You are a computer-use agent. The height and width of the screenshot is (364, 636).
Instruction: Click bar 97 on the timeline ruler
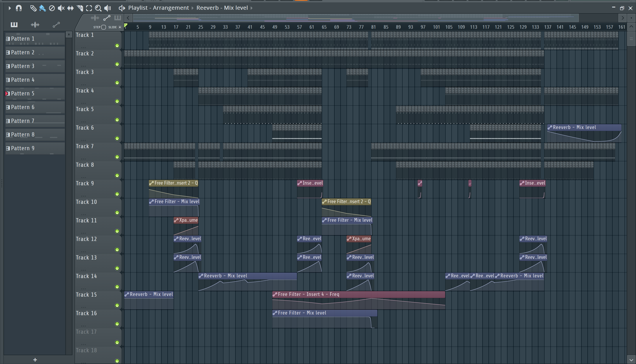(423, 27)
